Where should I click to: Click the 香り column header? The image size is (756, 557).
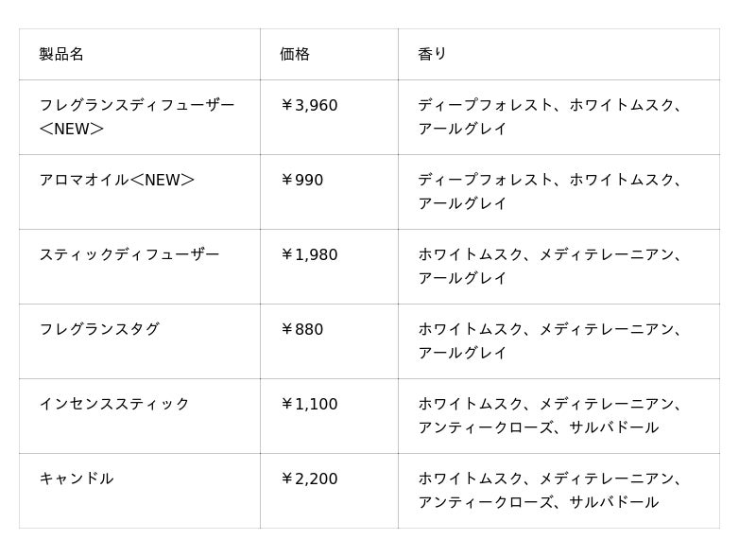432,54
